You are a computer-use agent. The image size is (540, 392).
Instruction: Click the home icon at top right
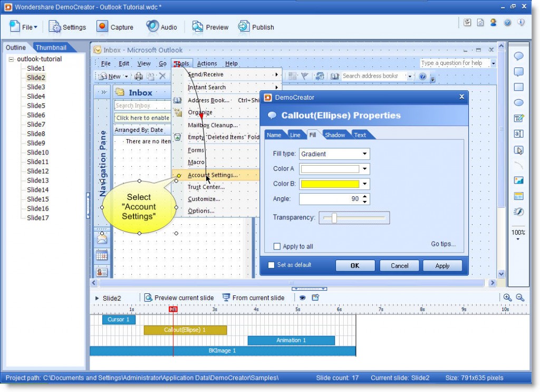coord(480,23)
